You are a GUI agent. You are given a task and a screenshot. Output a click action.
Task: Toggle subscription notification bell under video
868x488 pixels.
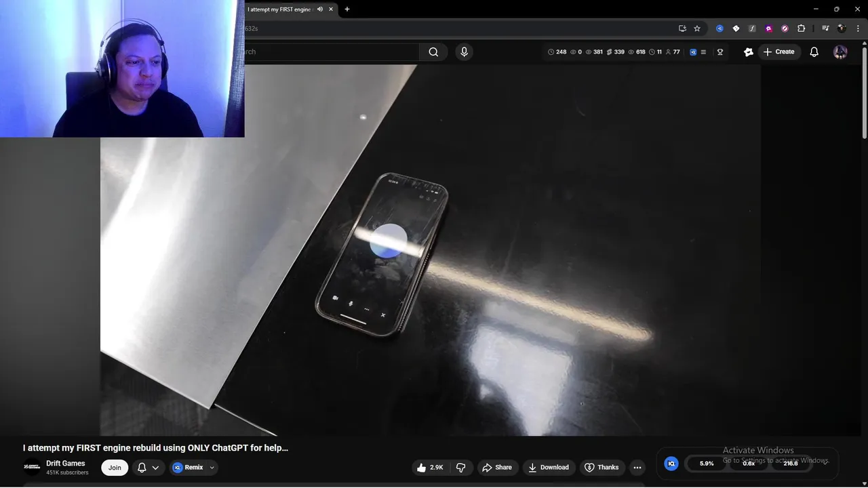[x=142, y=468]
